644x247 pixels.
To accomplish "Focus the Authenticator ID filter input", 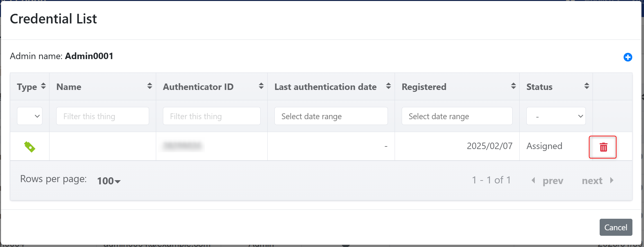I will (x=211, y=116).
